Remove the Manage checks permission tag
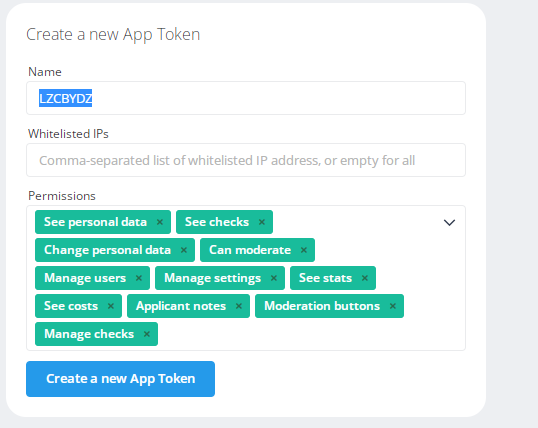The height and width of the screenshot is (428, 538). [147, 334]
